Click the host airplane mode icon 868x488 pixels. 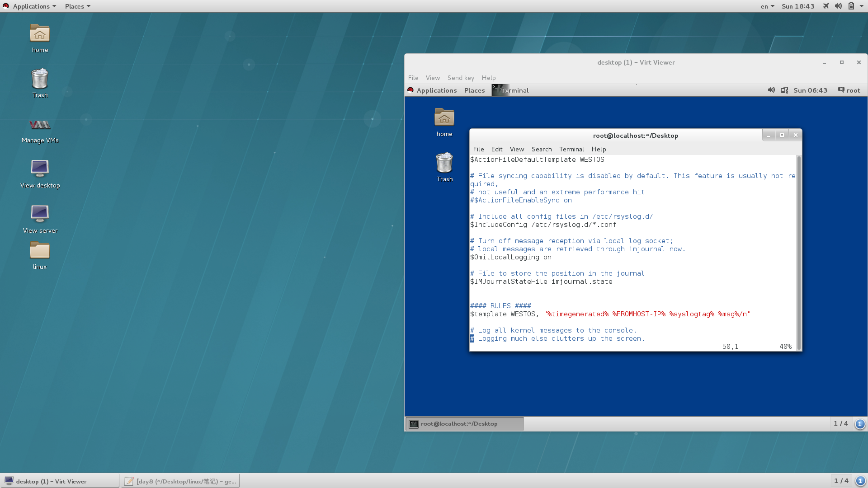click(x=826, y=6)
